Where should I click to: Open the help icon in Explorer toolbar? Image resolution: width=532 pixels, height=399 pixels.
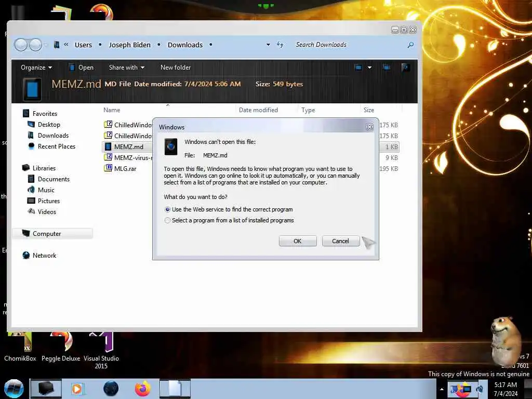tap(404, 67)
